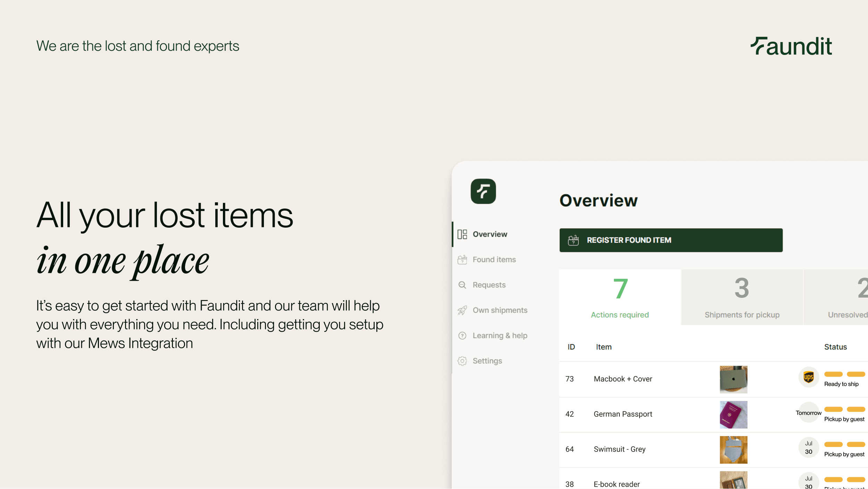Open the German Passport photo thumbnail
The width and height of the screenshot is (868, 489).
tap(733, 414)
